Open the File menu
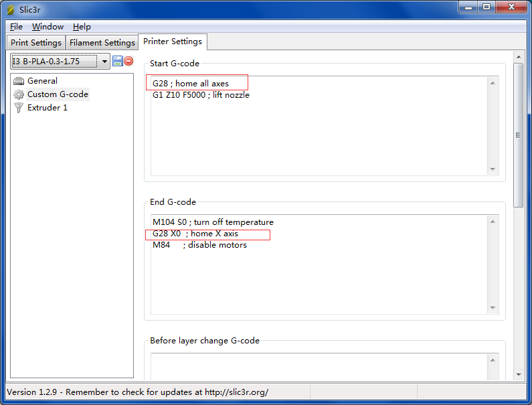 [x=16, y=27]
